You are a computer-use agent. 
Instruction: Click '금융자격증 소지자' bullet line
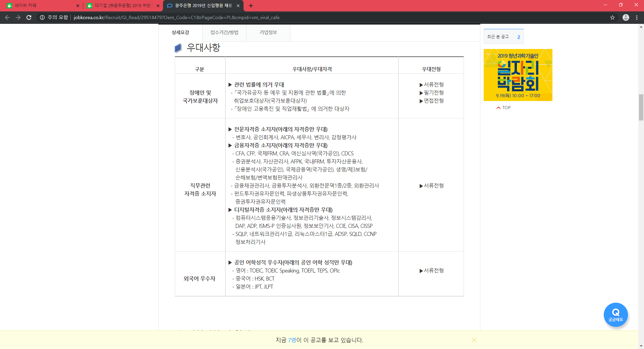278,145
